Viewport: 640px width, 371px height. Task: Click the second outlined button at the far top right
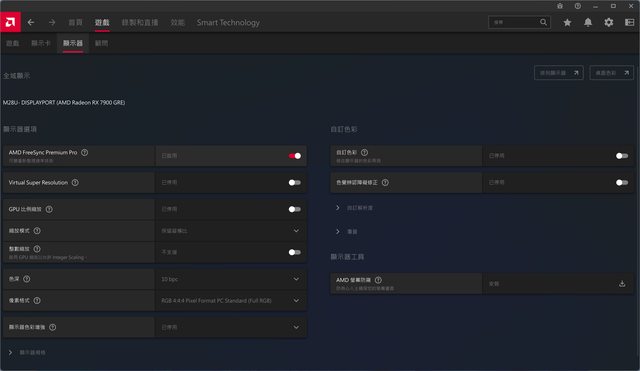click(611, 73)
